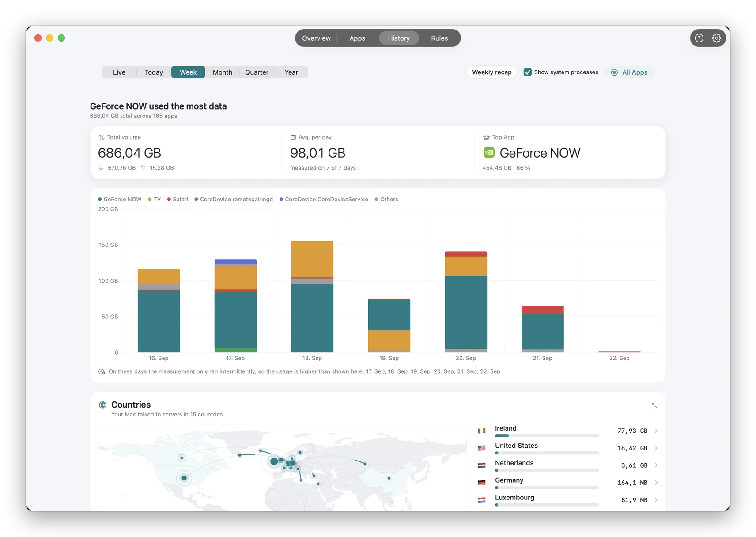Screen dimensions: 756x537
Task: Click the Avg. per day calendar icon
Action: point(293,137)
